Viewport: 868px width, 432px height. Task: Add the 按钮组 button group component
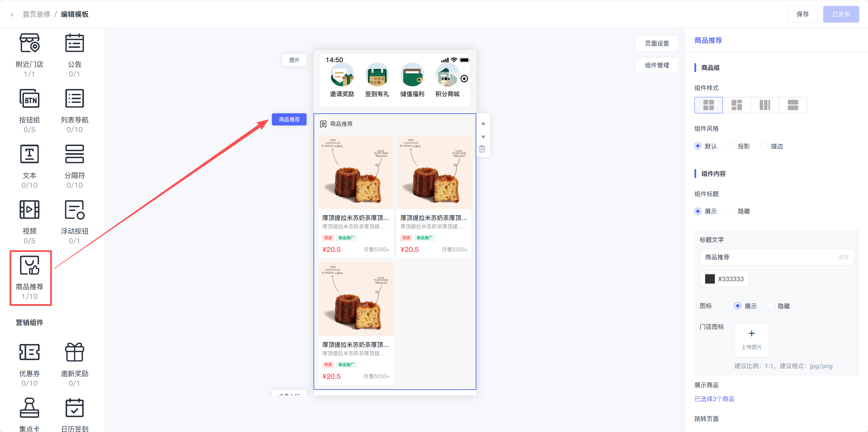(x=30, y=99)
